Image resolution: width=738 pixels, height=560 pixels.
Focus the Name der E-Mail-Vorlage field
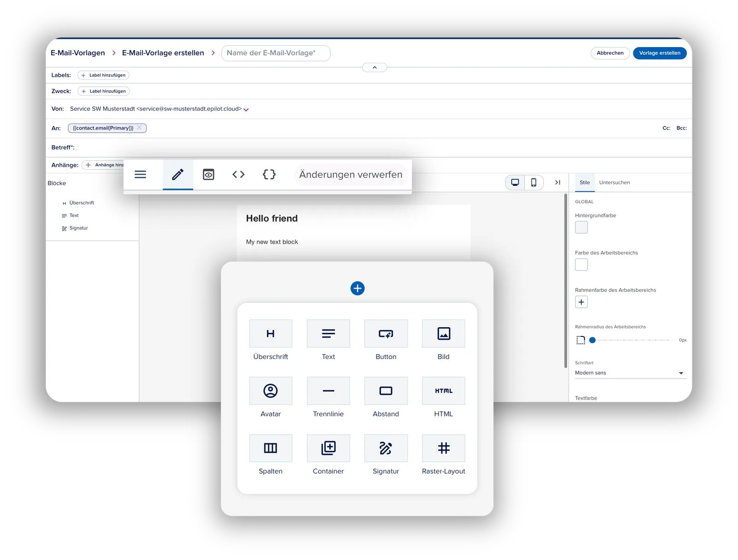pyautogui.click(x=276, y=53)
